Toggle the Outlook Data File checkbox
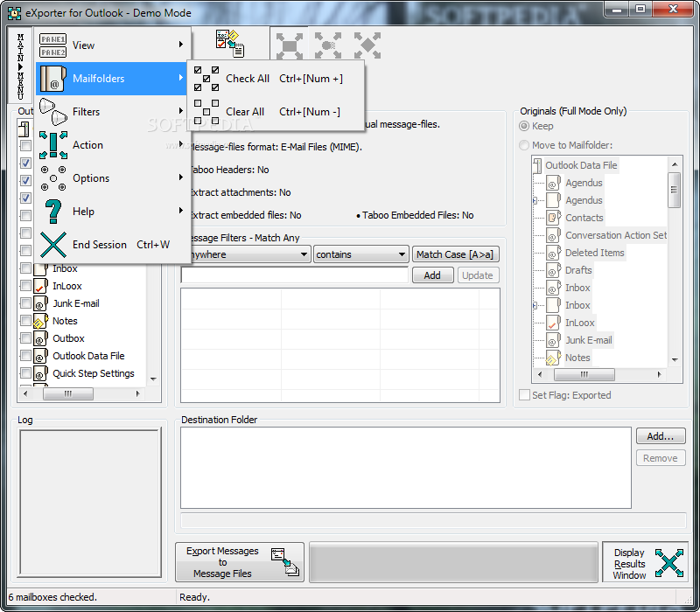The height and width of the screenshot is (612, 700). coord(26,356)
